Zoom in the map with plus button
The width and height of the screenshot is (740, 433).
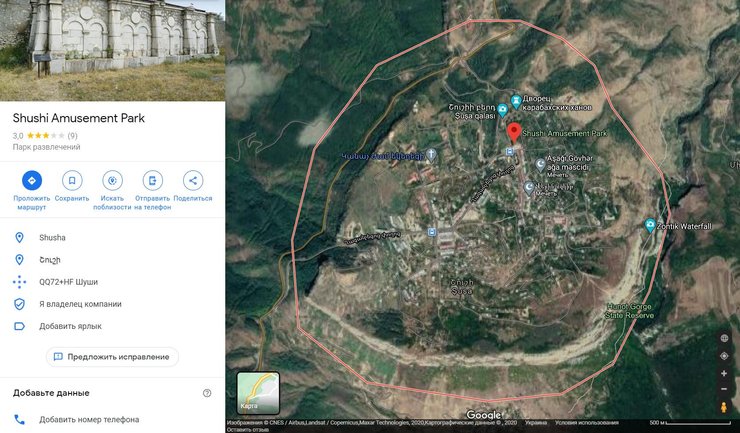coord(724,372)
